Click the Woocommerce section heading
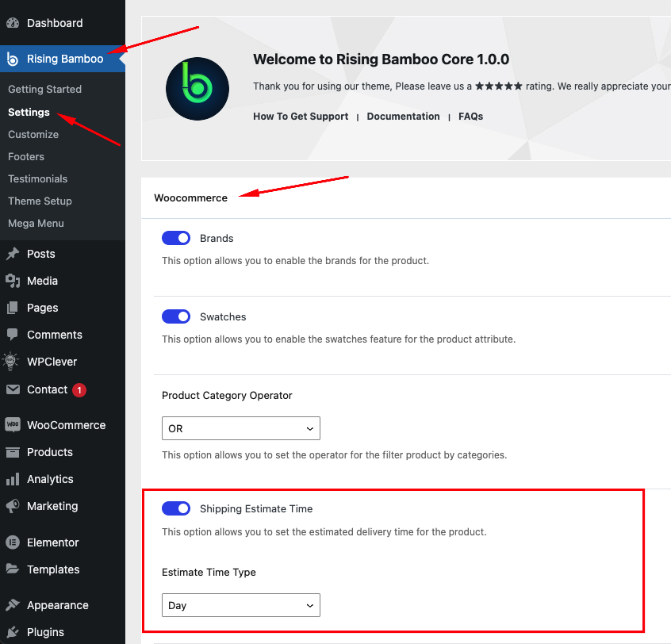Viewport: 671px width, 644px height. [191, 198]
